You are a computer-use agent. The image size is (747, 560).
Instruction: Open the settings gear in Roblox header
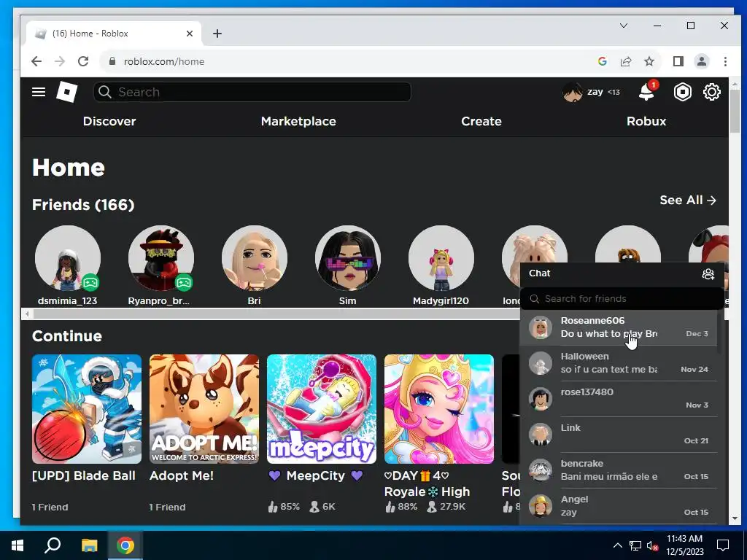click(712, 92)
